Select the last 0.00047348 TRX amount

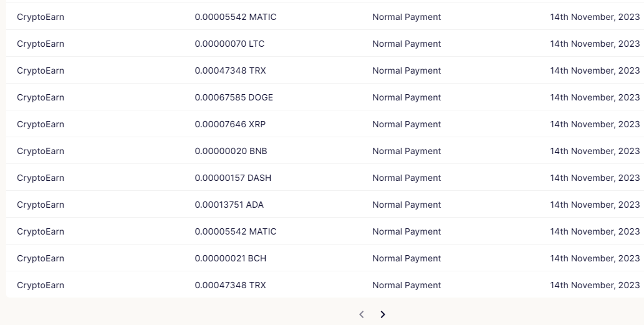230,285
